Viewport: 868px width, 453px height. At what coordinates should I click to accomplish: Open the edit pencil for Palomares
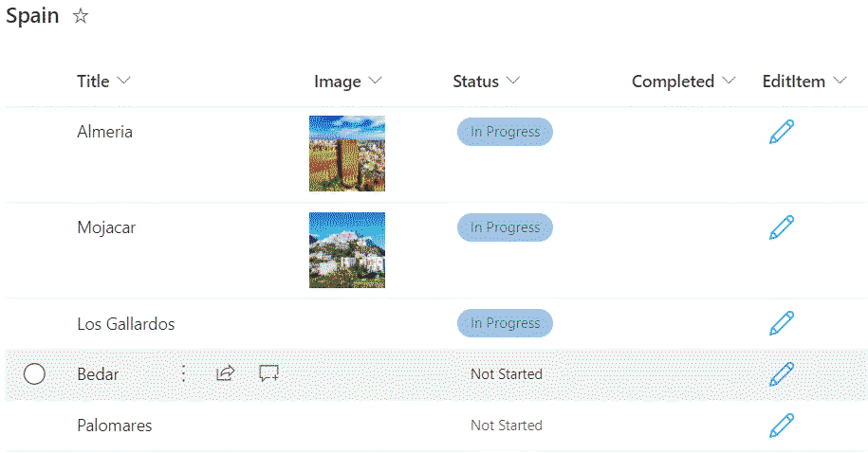click(x=782, y=426)
